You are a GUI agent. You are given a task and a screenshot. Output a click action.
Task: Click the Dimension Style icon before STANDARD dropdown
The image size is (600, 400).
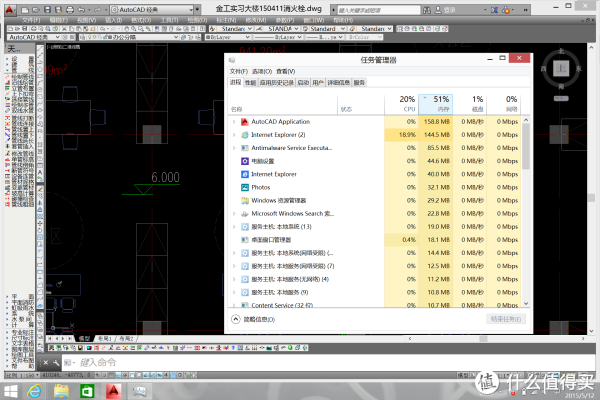[x=259, y=29]
